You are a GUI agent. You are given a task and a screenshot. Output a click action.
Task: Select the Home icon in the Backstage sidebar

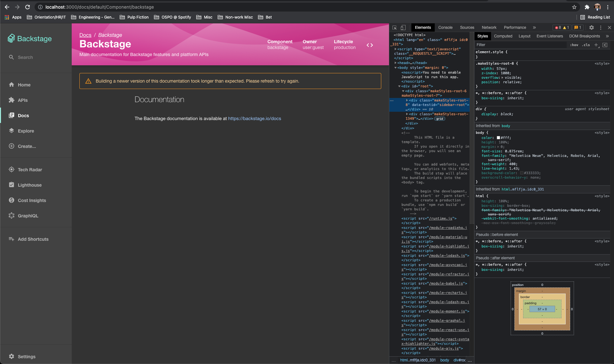tap(12, 85)
